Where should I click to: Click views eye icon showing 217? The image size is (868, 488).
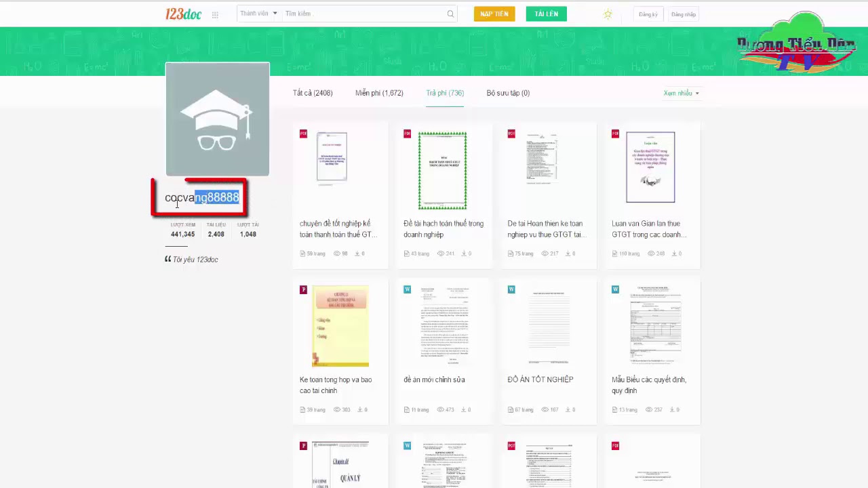tap(545, 253)
